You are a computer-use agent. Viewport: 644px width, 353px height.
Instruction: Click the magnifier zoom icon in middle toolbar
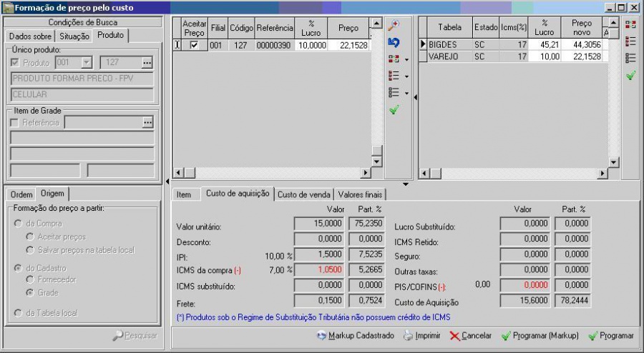pos(393,24)
